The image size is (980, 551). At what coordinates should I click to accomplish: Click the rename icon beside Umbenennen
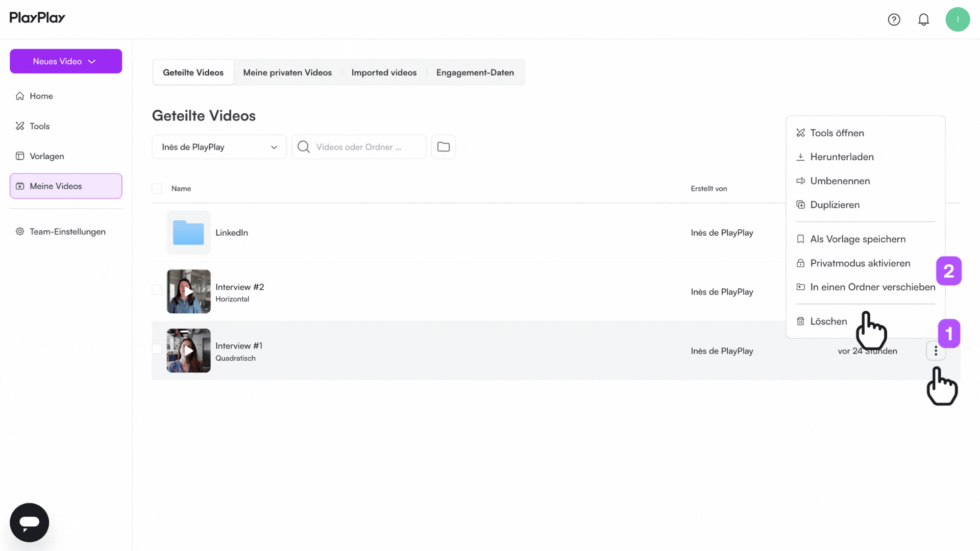tap(800, 181)
